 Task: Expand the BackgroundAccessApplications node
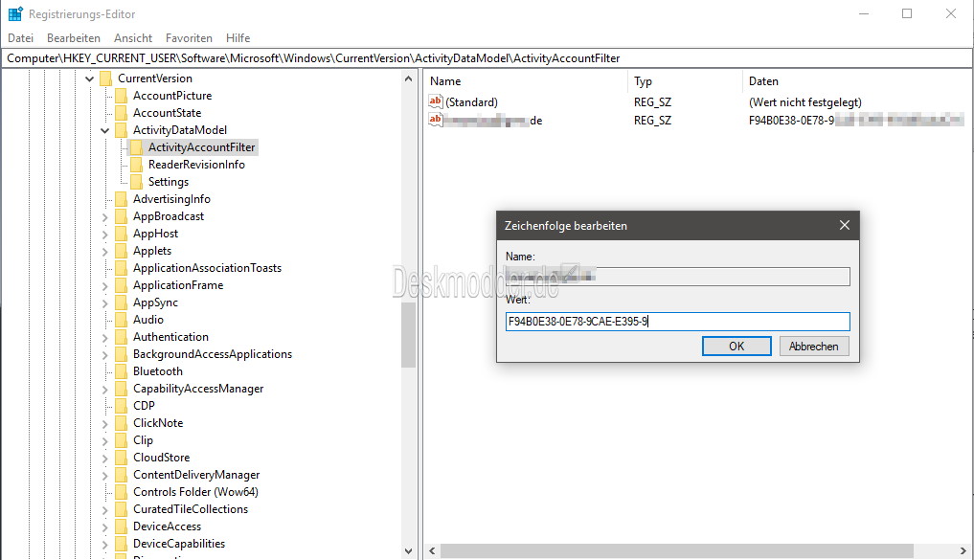click(x=105, y=355)
